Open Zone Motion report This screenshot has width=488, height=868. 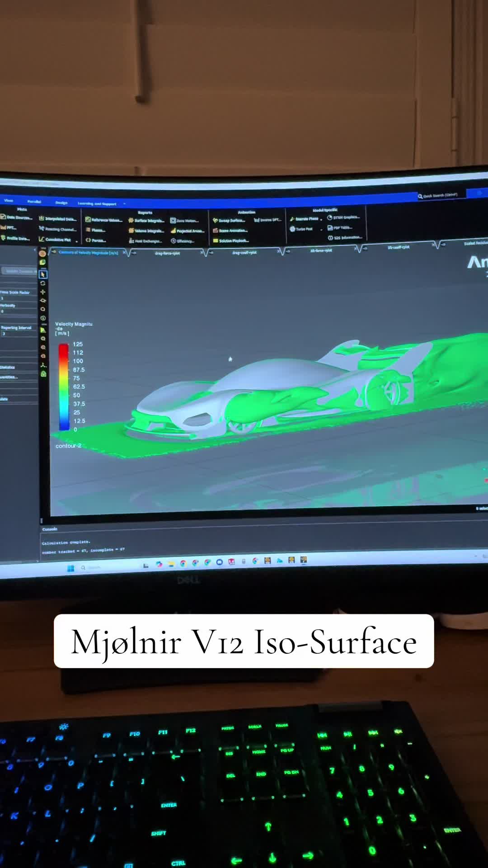(x=185, y=221)
